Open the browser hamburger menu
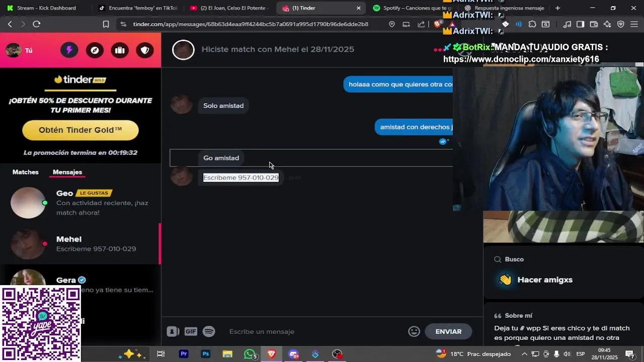Screen dimensions: 644x362 click(634, 24)
